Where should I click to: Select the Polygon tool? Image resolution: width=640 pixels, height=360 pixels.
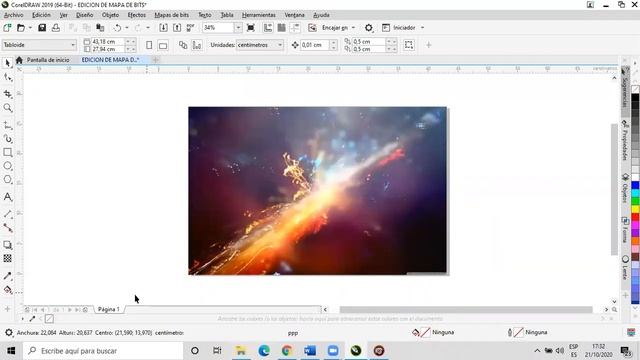point(7,180)
